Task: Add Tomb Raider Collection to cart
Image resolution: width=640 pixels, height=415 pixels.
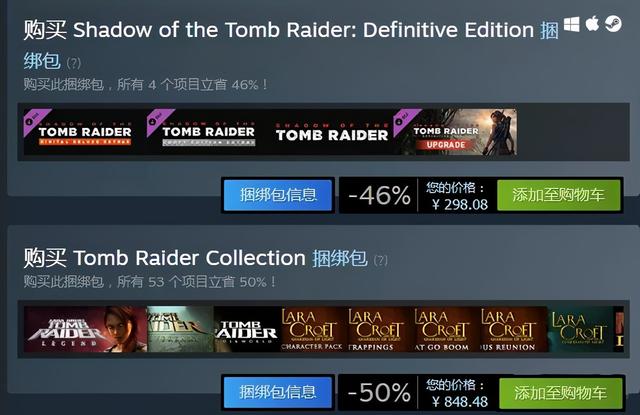Action: pyautogui.click(x=560, y=393)
